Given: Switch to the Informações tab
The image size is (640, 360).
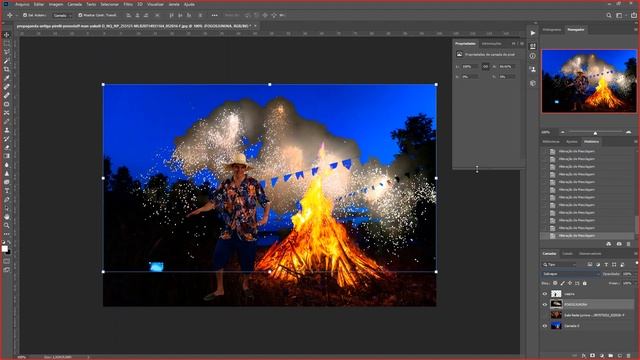Looking at the screenshot, I should tap(491, 44).
